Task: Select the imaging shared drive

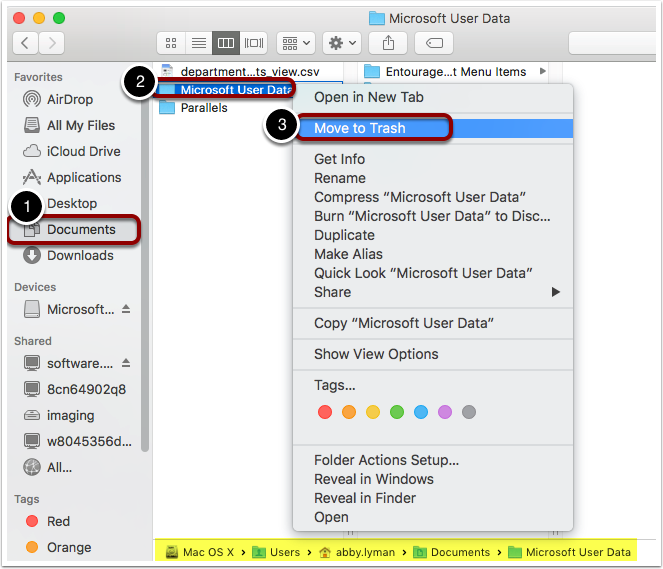Action: [70, 415]
